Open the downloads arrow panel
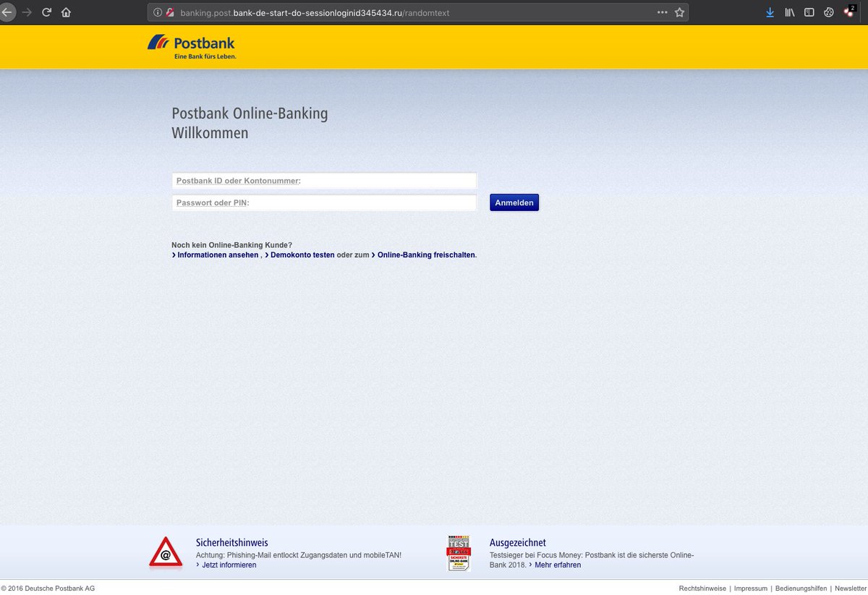This screenshot has height=595, width=868. (770, 12)
